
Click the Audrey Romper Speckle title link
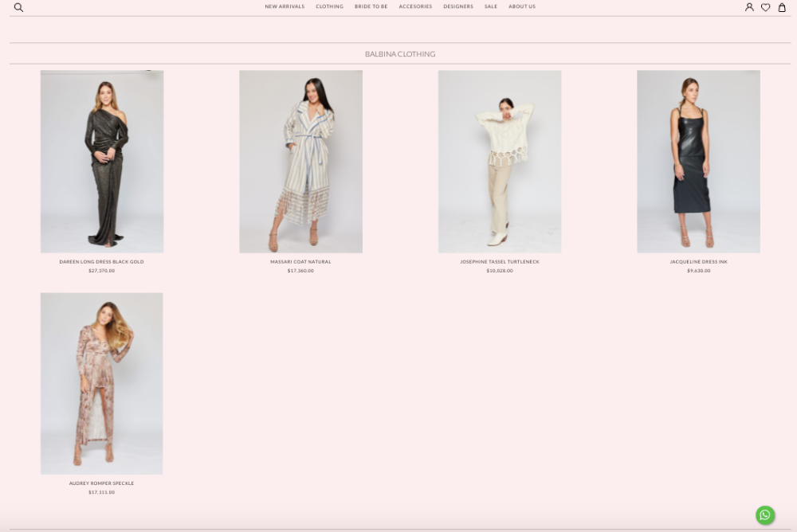tap(102, 483)
